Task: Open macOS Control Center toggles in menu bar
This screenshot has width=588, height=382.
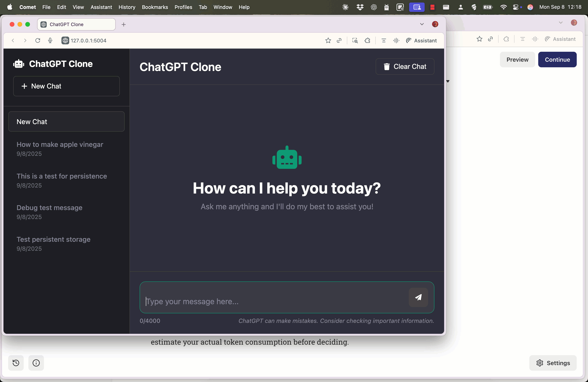Action: 516,7
